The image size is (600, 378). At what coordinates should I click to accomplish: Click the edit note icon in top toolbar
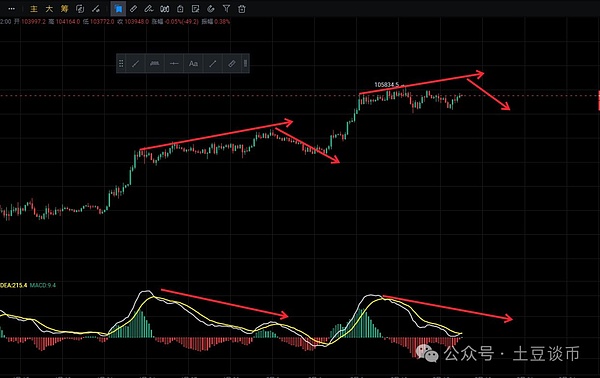(x=196, y=9)
